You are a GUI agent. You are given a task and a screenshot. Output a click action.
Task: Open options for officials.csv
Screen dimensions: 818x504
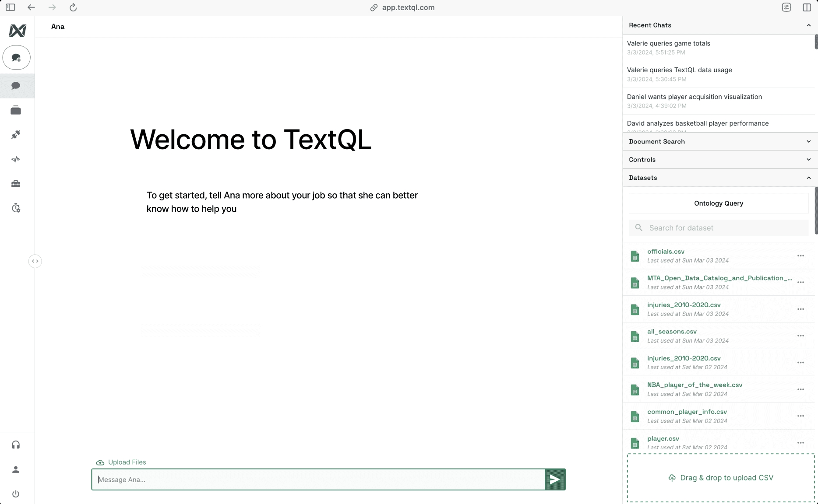[x=800, y=256]
